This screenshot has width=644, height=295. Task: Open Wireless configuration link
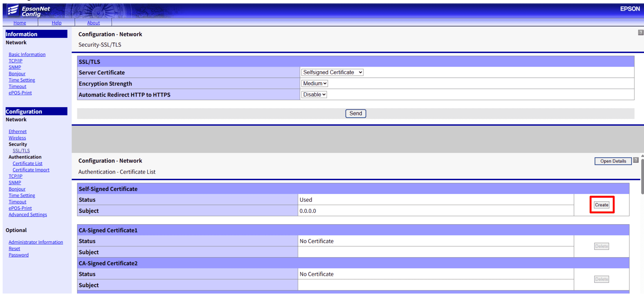pyautogui.click(x=17, y=138)
